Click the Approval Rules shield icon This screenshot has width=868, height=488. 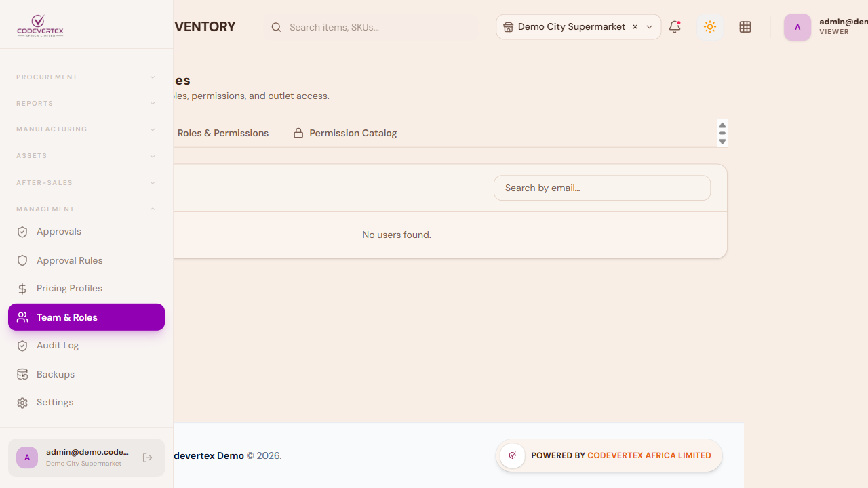point(22,260)
